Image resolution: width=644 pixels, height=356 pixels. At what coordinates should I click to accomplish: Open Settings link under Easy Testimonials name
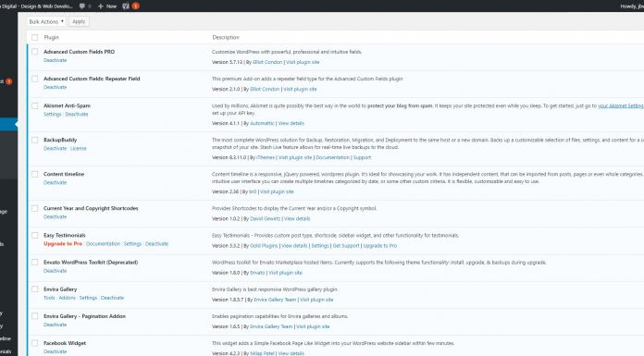pyautogui.click(x=132, y=244)
